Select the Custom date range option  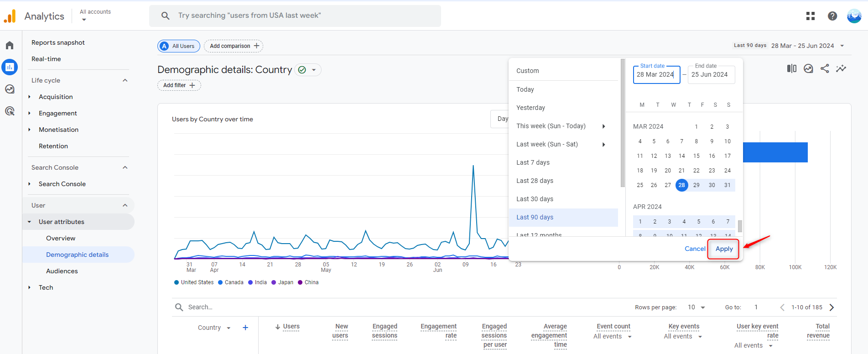[x=563, y=71]
